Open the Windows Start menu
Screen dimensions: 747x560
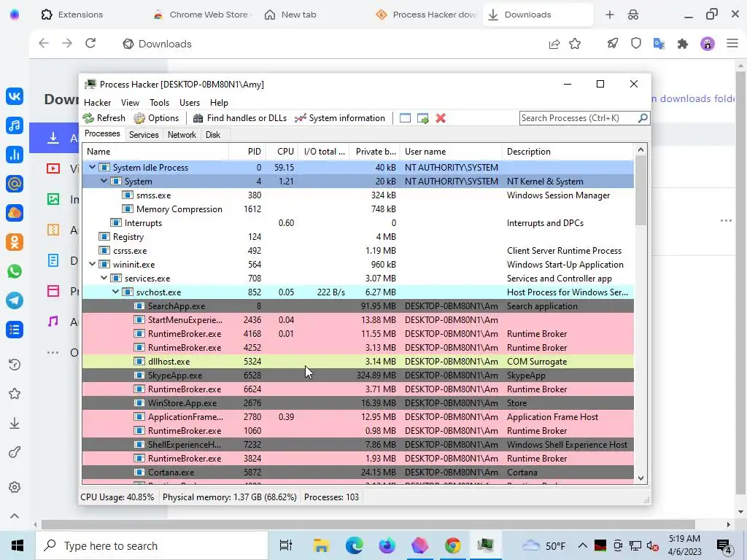click(18, 545)
